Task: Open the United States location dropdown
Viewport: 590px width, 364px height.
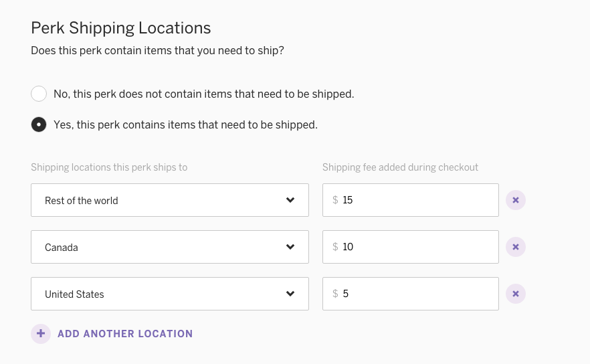Action: tap(170, 294)
